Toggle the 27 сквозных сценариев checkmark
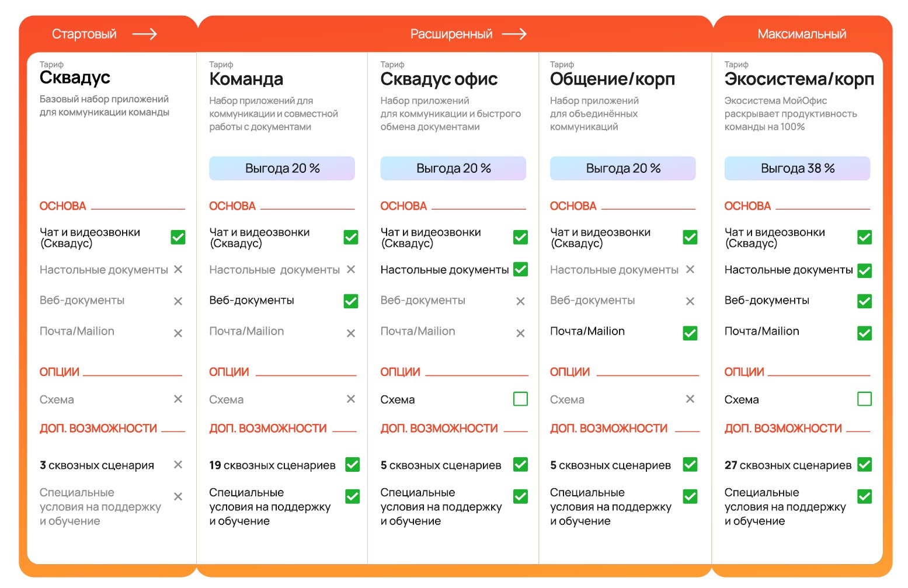Image resolution: width=908 pixels, height=588 pixels. 865,464
